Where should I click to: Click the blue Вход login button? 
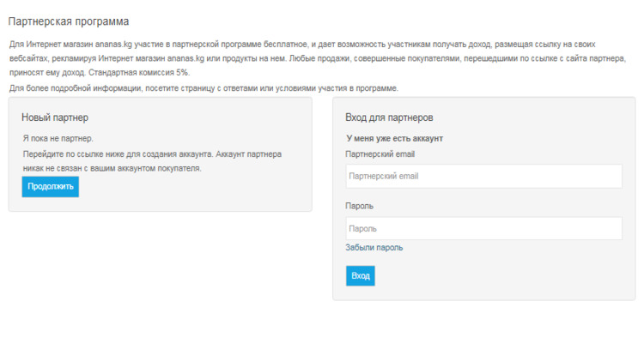[x=360, y=276]
